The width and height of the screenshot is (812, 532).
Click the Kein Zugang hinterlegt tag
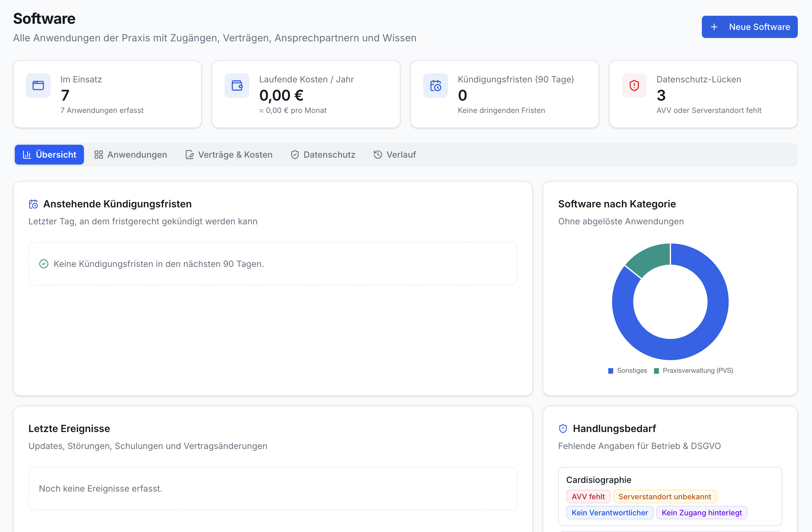click(x=702, y=513)
